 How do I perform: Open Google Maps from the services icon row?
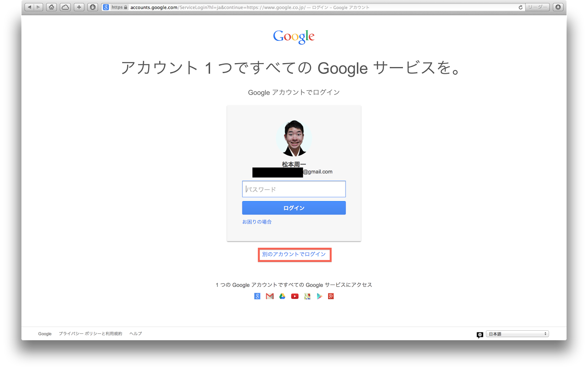click(x=306, y=296)
